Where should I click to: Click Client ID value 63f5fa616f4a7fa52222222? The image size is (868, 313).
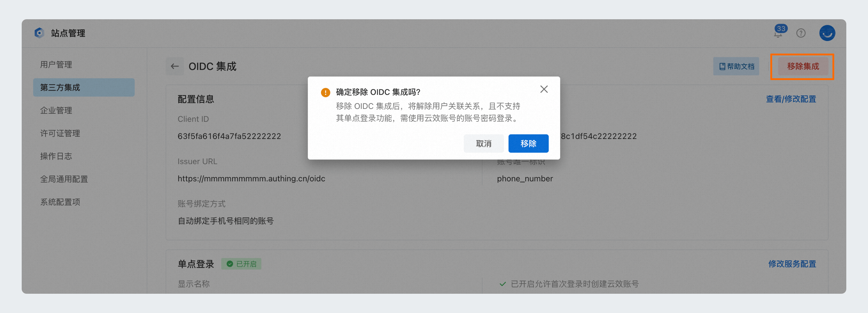click(x=229, y=136)
